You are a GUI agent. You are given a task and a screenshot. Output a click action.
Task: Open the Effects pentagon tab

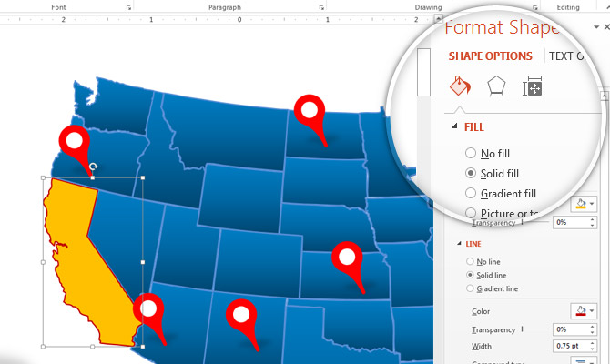[496, 86]
